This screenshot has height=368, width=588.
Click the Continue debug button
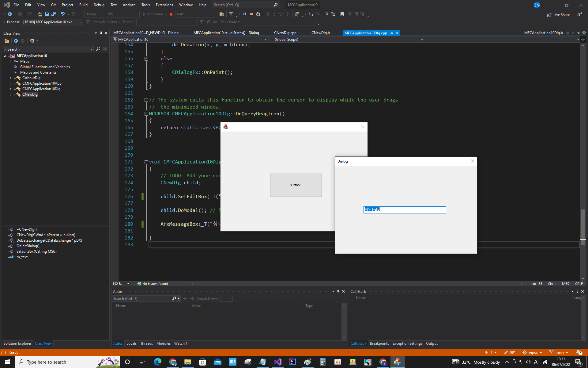(x=153, y=14)
